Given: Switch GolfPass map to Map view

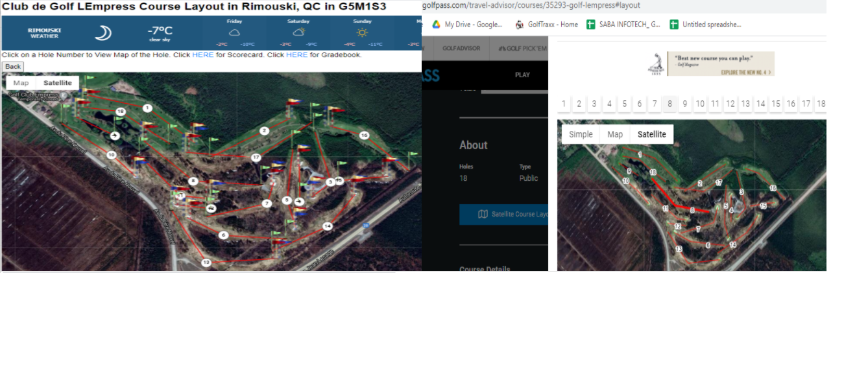Looking at the screenshot, I should [615, 134].
